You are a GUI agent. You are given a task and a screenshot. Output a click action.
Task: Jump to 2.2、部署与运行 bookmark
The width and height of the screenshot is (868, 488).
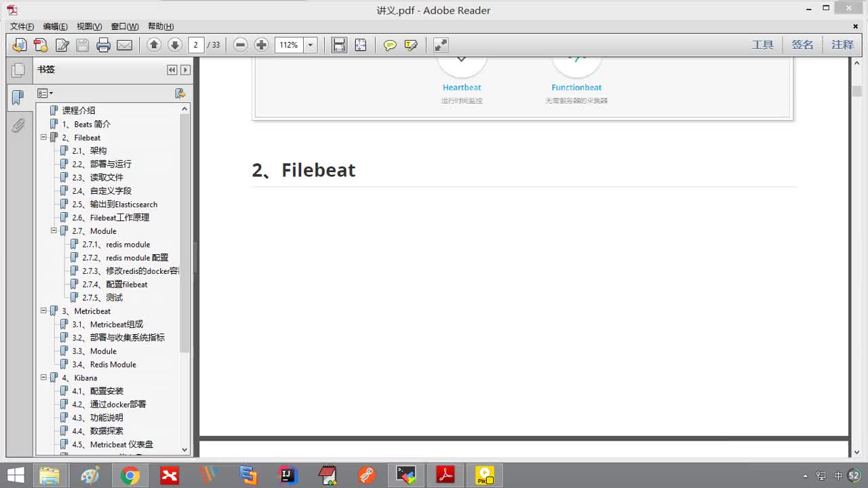click(102, 164)
